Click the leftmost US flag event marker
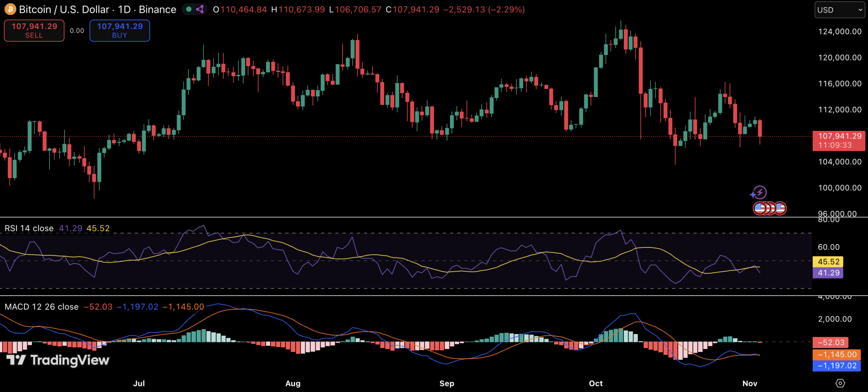The image size is (868, 392). pos(759,208)
